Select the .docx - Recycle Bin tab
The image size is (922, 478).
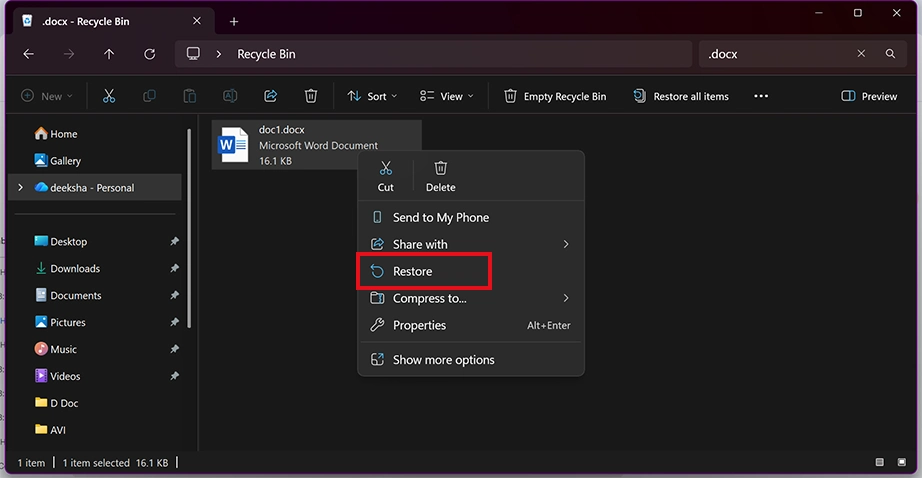pos(112,21)
